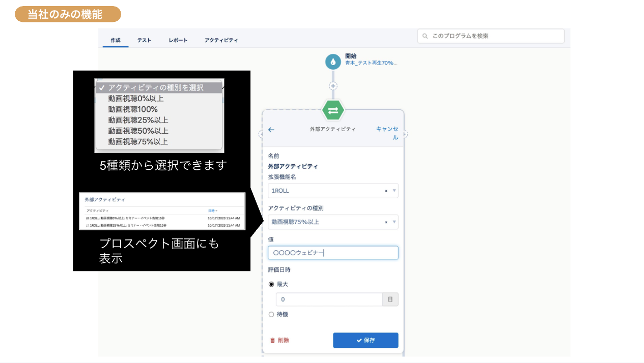Viewport: 644px width, 363px height.
Task: Select the 待機 radio button
Action: 272,314
